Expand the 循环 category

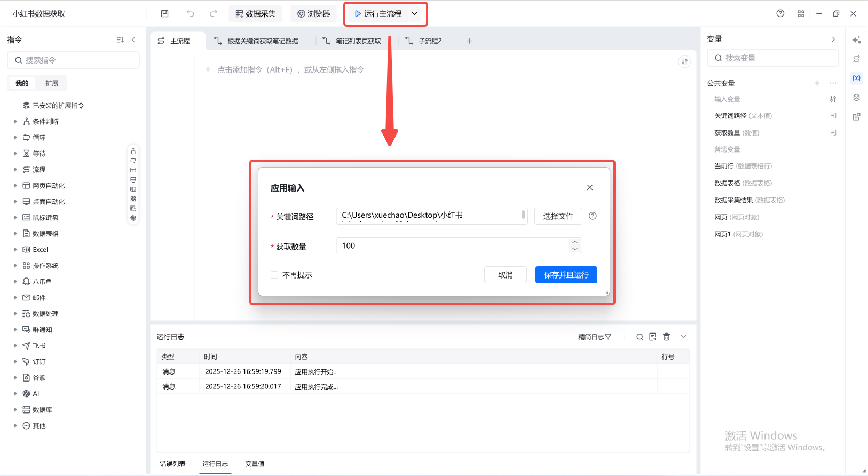click(15, 138)
